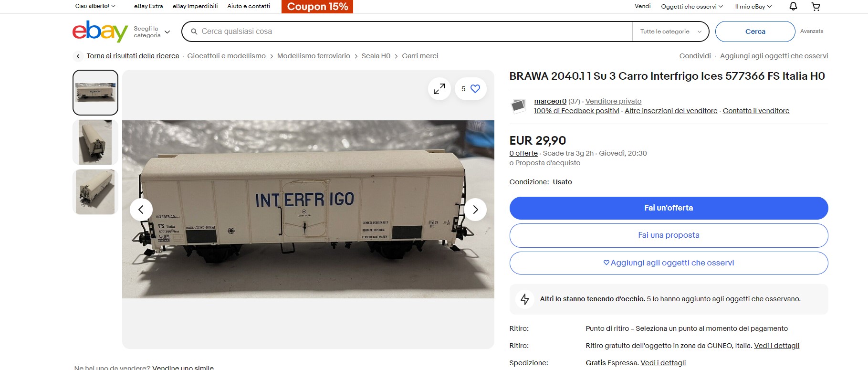This screenshot has width=868, height=370.
Task: Expand the Scegli la categoria menu
Action: click(152, 32)
